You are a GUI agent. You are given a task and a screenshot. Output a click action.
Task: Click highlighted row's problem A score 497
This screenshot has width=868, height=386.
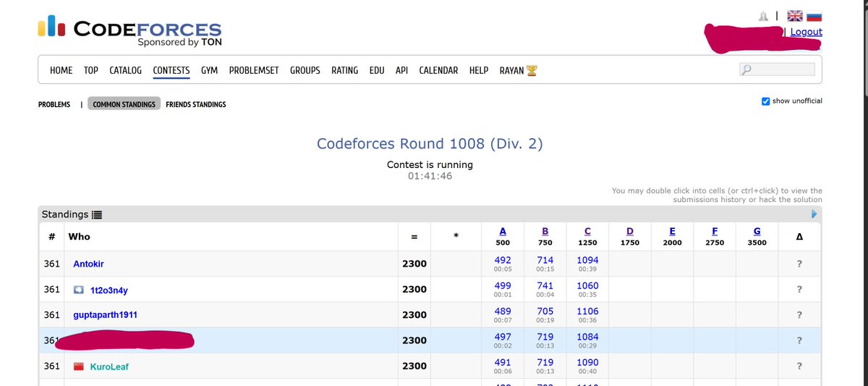pos(503,337)
